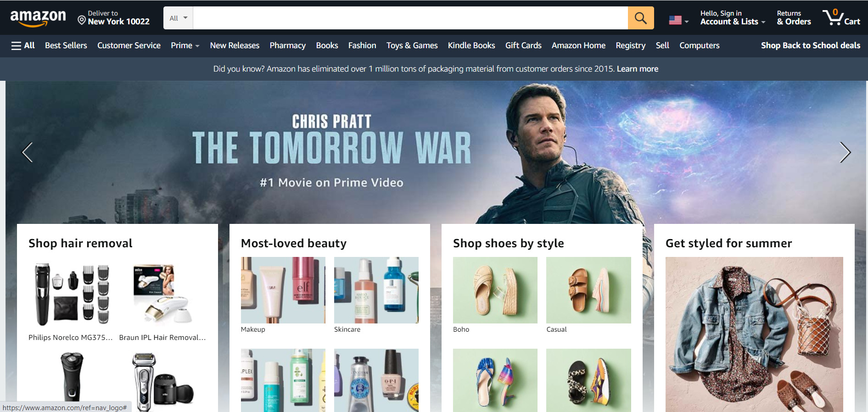
Task: Select Gift Cards in navigation bar
Action: [x=523, y=45]
